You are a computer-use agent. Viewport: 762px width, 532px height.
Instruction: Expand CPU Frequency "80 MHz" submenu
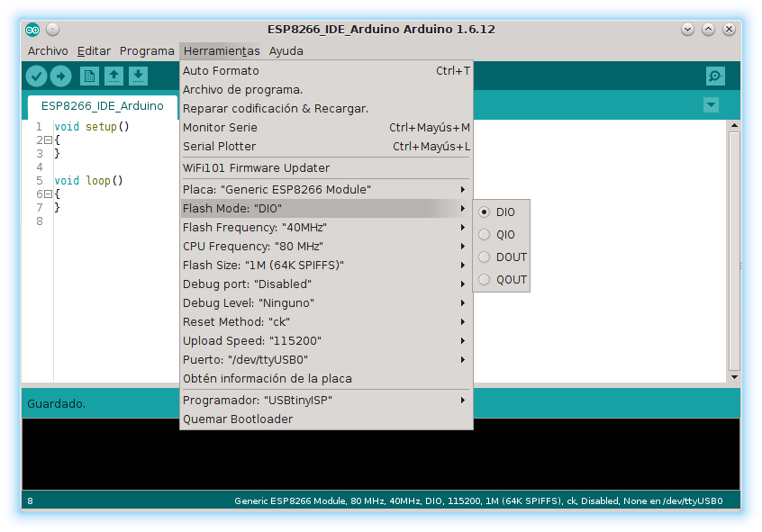326,247
